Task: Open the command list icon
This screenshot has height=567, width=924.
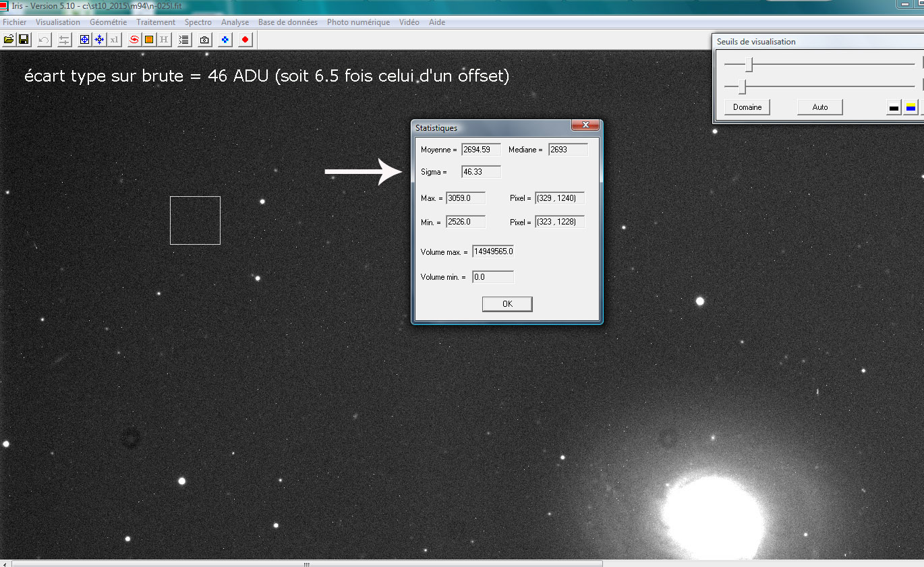Action: (x=184, y=40)
